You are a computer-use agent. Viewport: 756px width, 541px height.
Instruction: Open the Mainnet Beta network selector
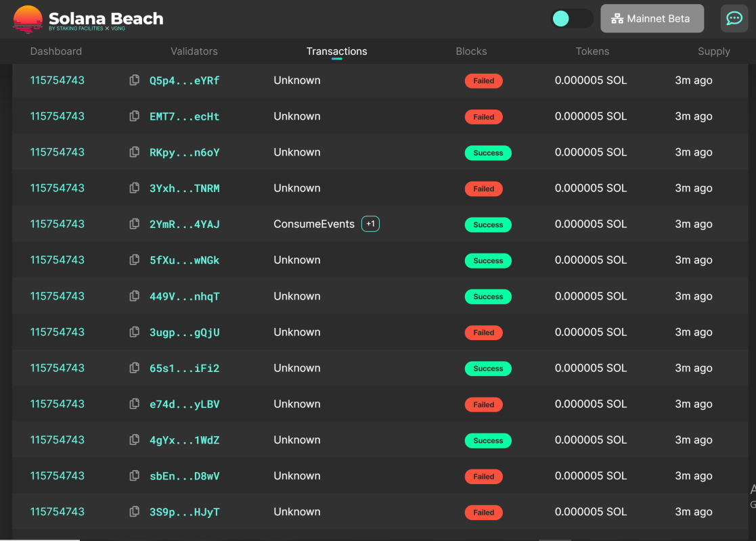coord(652,18)
